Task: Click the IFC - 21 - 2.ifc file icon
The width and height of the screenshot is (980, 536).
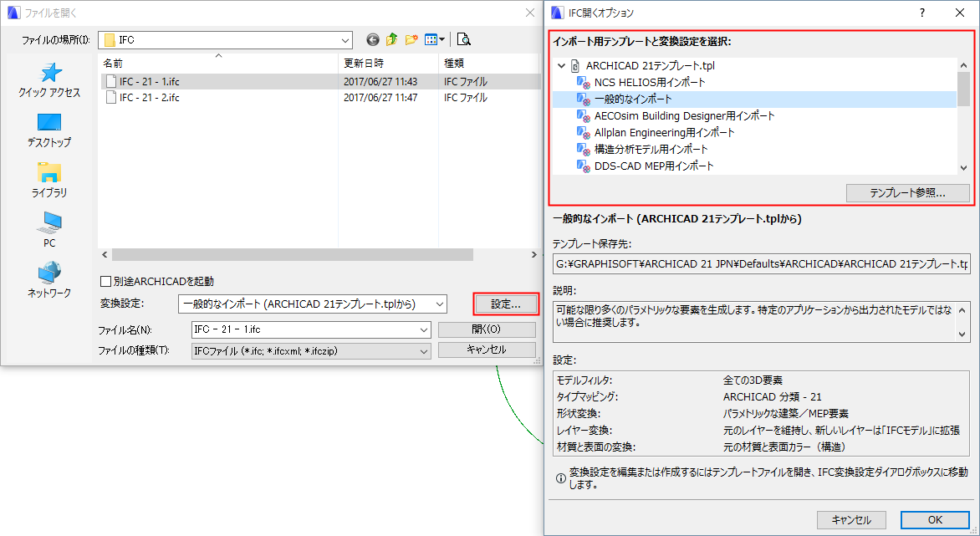Action: click(x=111, y=98)
